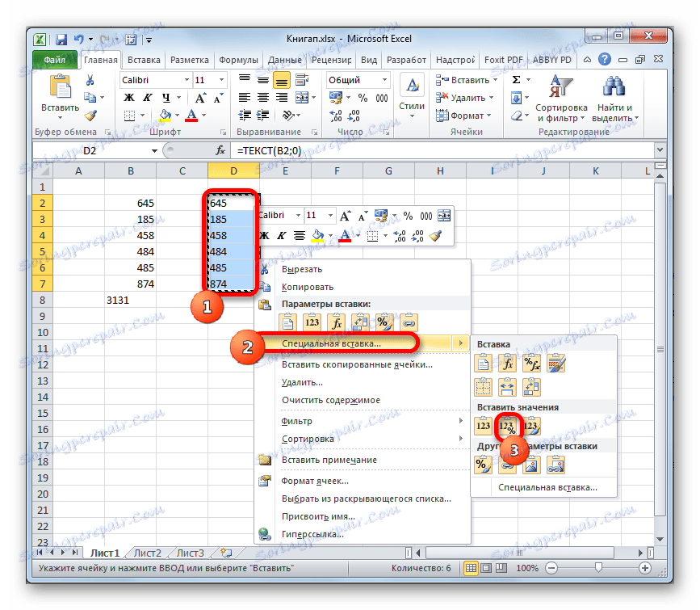Click the formula bar containing =ТЕКСТ(B2;0)
The height and width of the screenshot is (610, 700).
coord(442,150)
